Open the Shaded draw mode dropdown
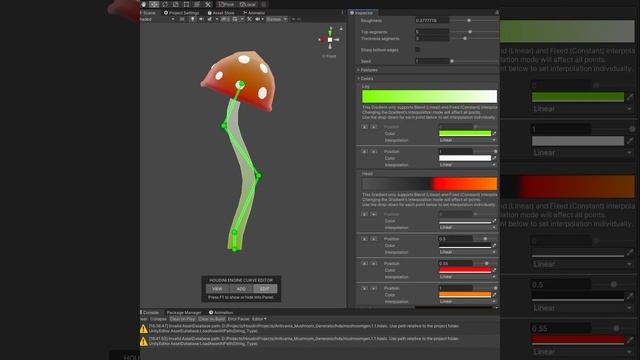Screen dimensions: 640x360 point(158,19)
